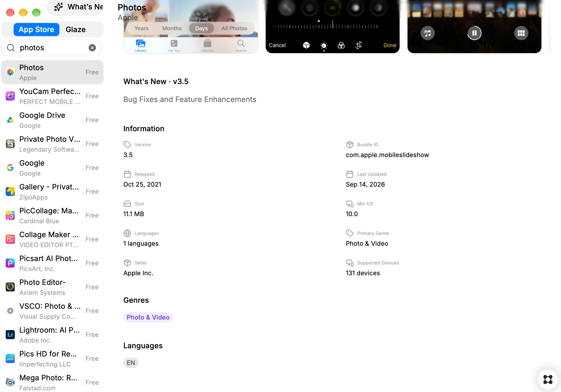The width and height of the screenshot is (561, 392).
Task: Click the grid icon in slideshow screenshot
Action: click(x=521, y=33)
